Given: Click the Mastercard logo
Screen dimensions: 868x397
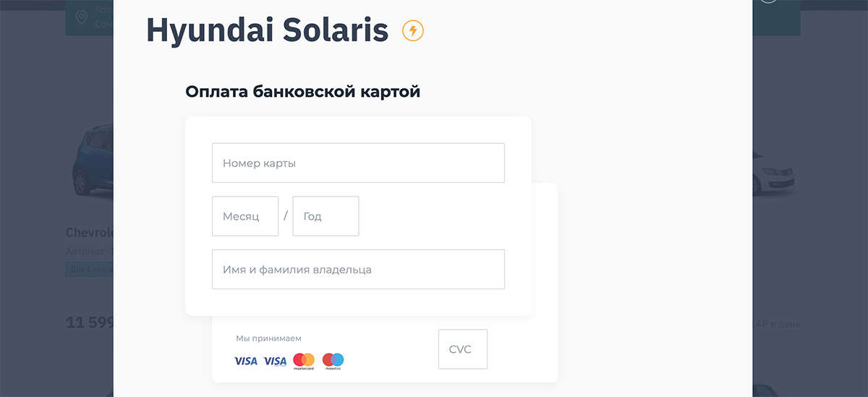Looking at the screenshot, I should [x=304, y=361].
